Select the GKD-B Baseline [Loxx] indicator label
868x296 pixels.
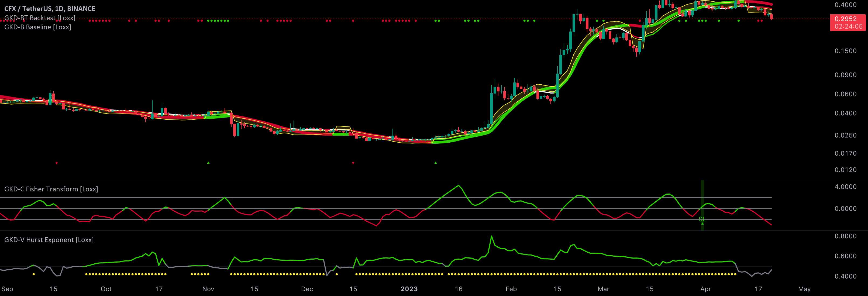(38, 27)
